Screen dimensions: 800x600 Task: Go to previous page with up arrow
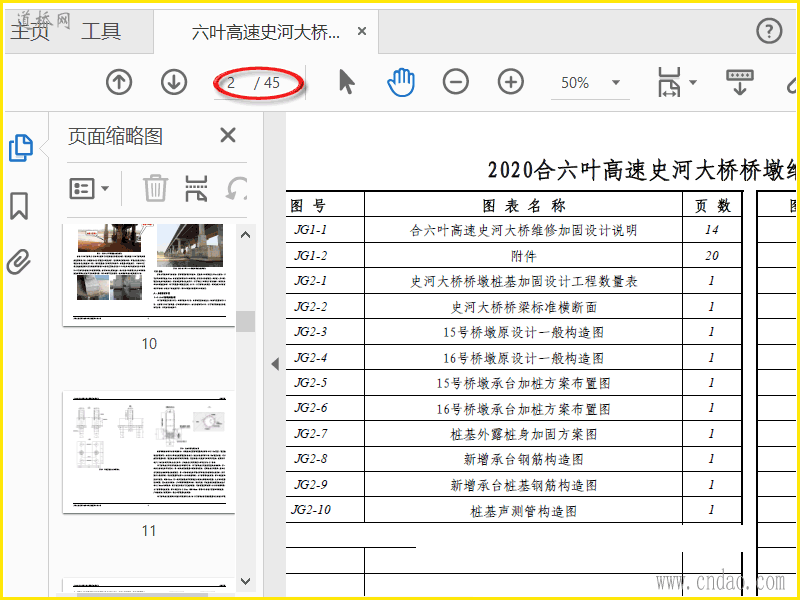click(x=119, y=82)
